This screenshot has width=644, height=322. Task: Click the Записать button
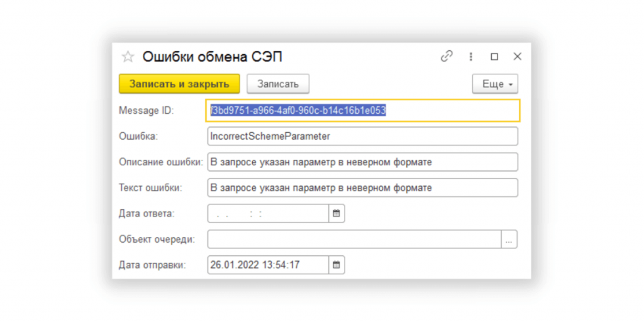(277, 84)
